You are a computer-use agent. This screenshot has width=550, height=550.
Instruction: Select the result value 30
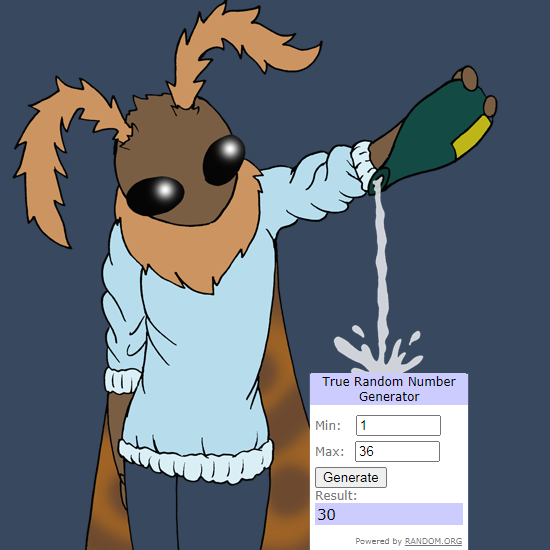tap(326, 515)
